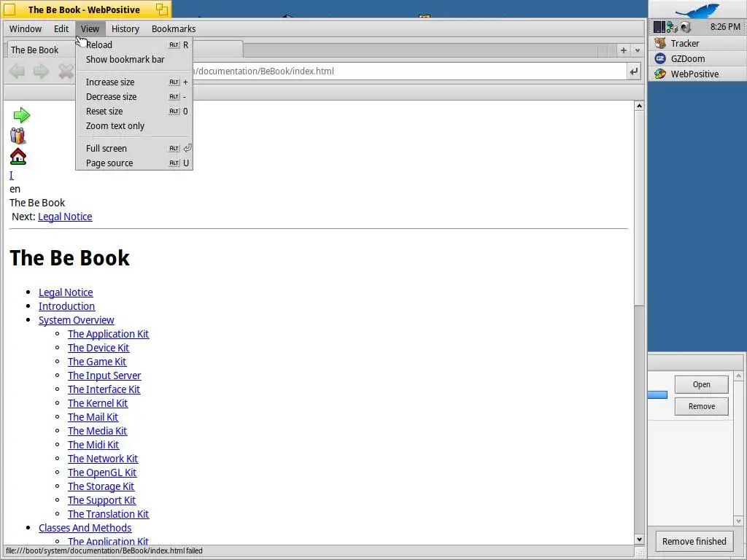The width and height of the screenshot is (747, 560).
Task: Click the browser forward arrow button
Action: pyautogui.click(x=41, y=71)
